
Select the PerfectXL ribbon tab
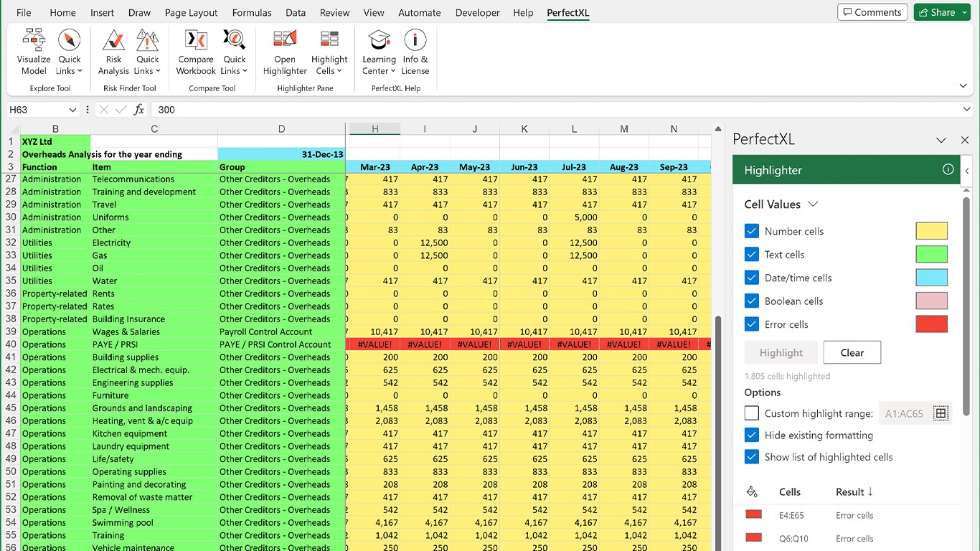(x=568, y=13)
